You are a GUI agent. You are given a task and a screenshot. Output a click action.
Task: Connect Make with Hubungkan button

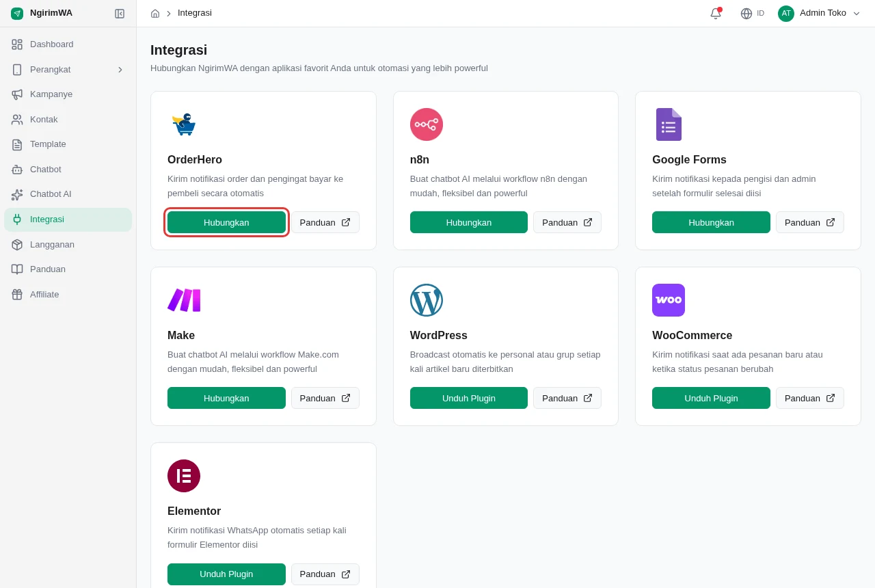point(226,398)
